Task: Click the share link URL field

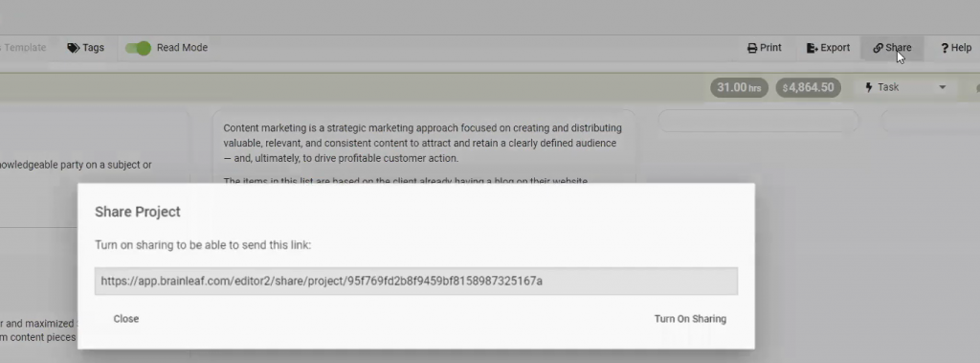Action: tap(416, 281)
